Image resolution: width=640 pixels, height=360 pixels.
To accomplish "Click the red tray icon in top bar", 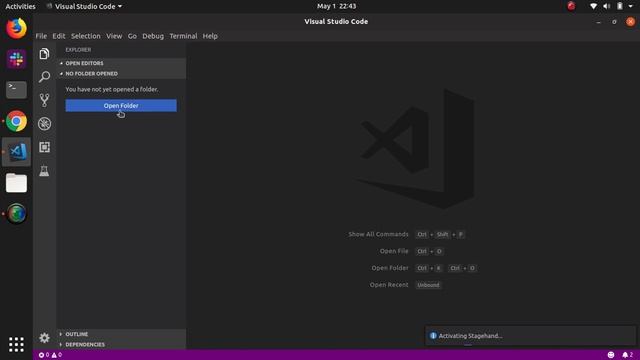I will pyautogui.click(x=571, y=6).
